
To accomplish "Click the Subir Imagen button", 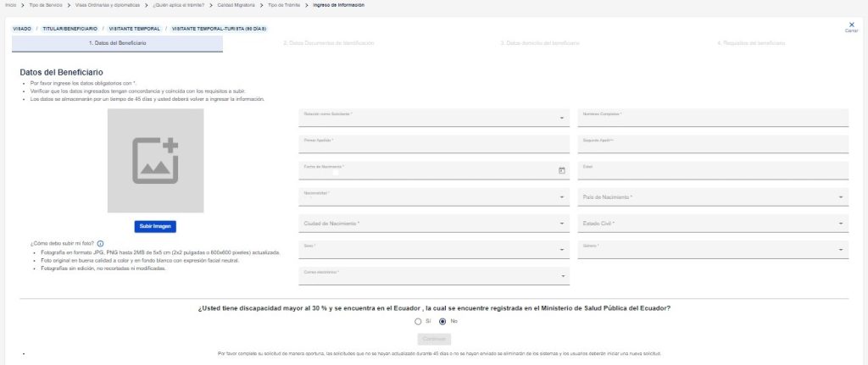I will point(155,227).
